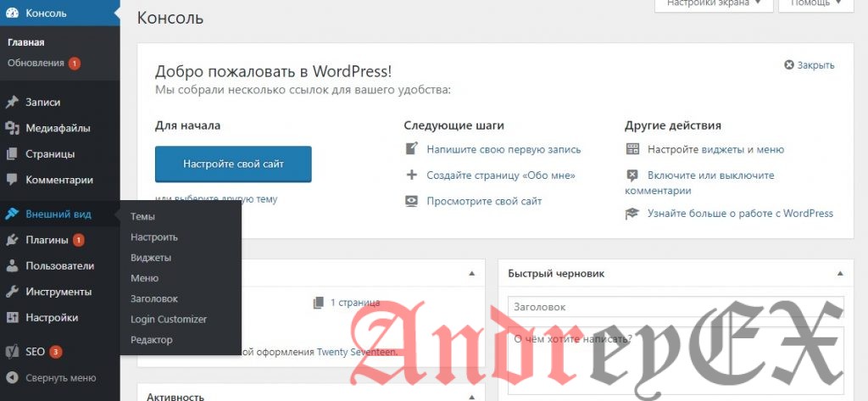Choose Login Customizer from the flyout

pyautogui.click(x=169, y=319)
